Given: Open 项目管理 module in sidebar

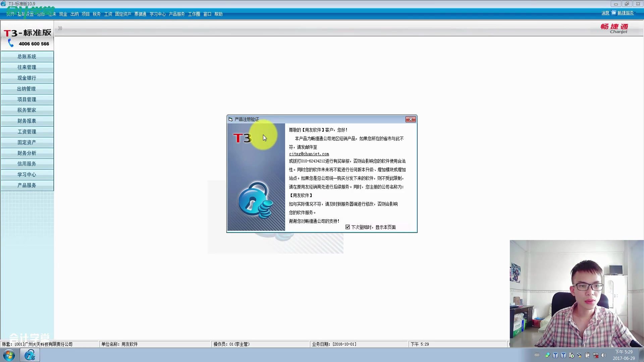Looking at the screenshot, I should click(27, 100).
